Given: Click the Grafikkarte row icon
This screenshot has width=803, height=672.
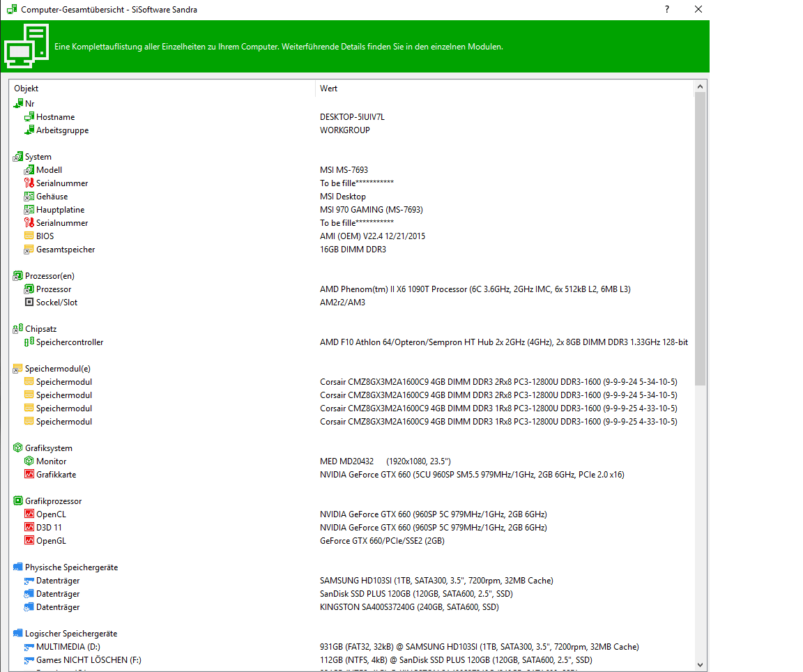Looking at the screenshot, I should click(x=29, y=474).
